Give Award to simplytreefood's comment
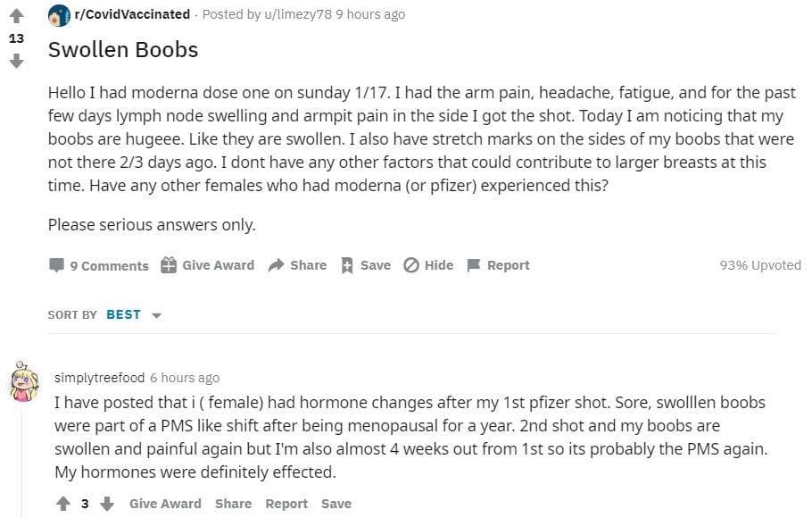This screenshot has height=518, width=812. [x=165, y=504]
